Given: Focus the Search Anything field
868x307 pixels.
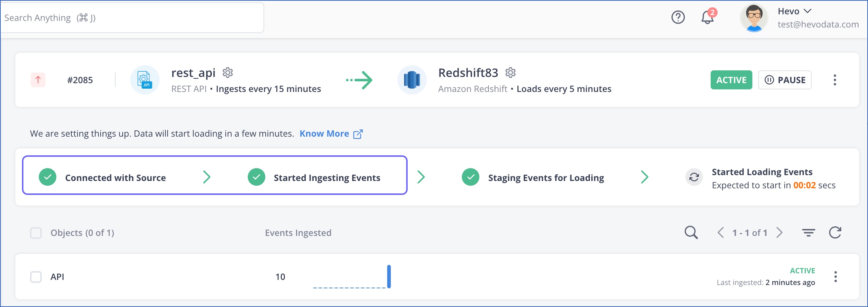Looking at the screenshot, I should point(132,18).
